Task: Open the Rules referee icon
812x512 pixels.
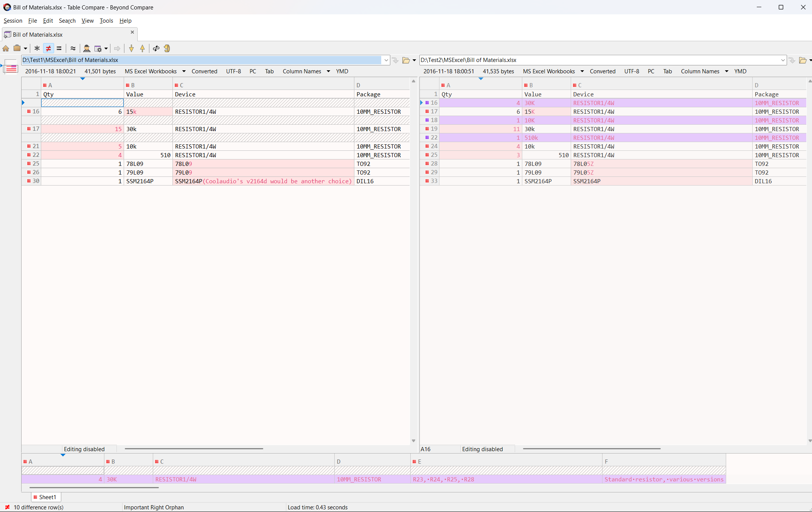Action: pyautogui.click(x=87, y=48)
